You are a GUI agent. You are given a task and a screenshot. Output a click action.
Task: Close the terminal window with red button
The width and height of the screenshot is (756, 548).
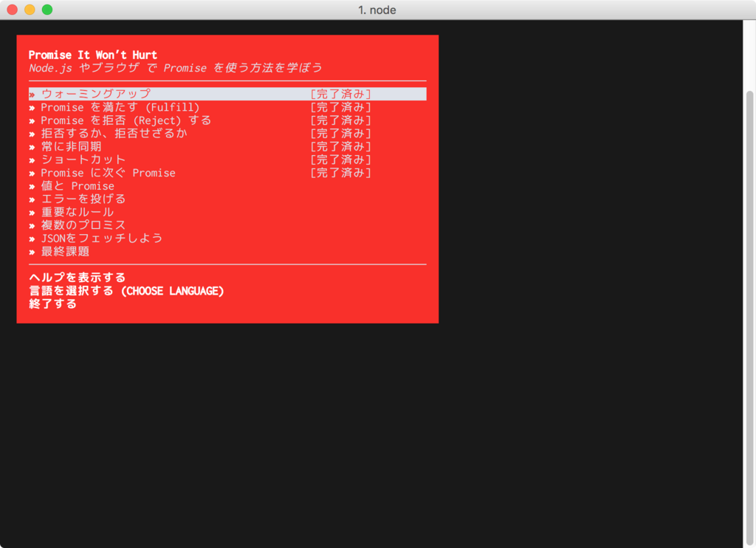click(x=13, y=10)
